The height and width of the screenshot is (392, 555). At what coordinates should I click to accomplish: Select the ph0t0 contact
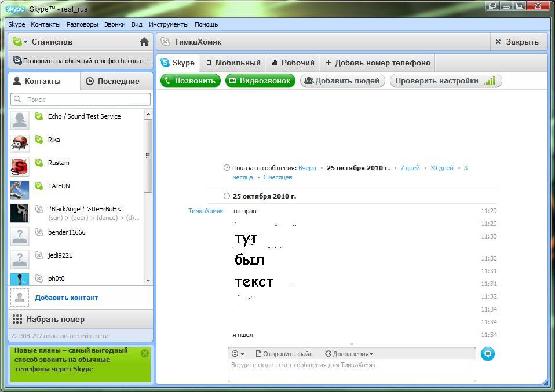point(77,279)
